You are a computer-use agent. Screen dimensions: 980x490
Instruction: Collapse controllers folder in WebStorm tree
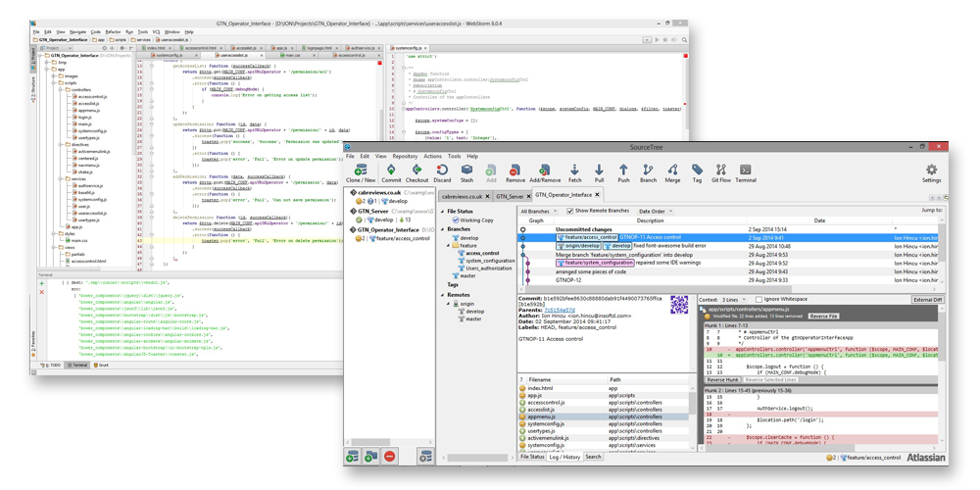(x=61, y=89)
